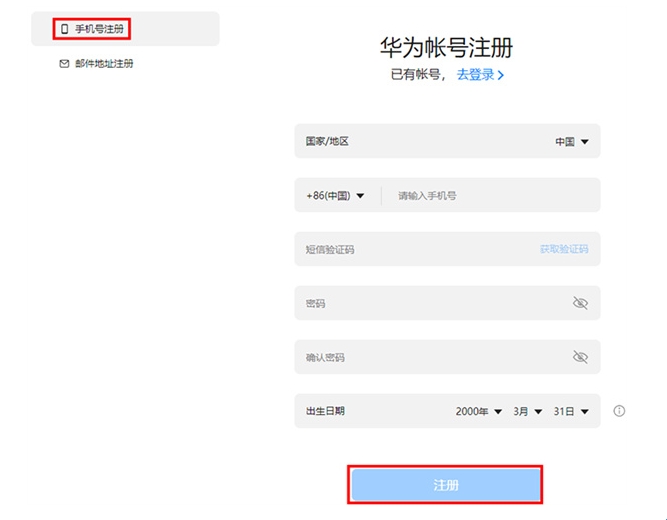
Task: Toggle visibility of the 确认密码 field
Action: point(580,357)
